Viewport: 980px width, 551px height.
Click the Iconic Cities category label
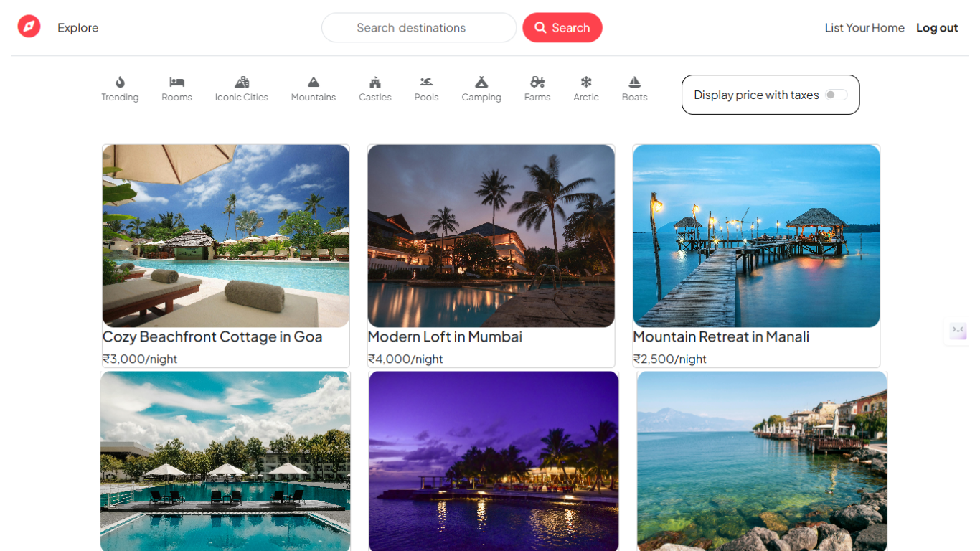(x=242, y=97)
